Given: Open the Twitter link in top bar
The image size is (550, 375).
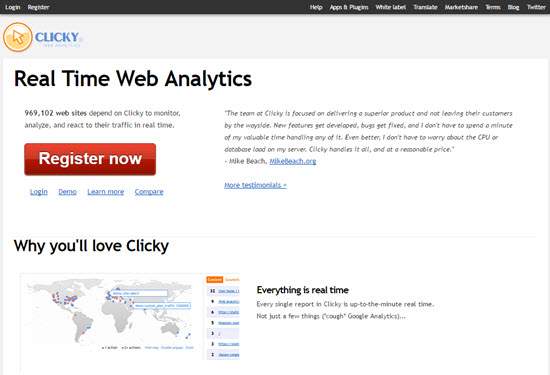Looking at the screenshot, I should coord(536,7).
